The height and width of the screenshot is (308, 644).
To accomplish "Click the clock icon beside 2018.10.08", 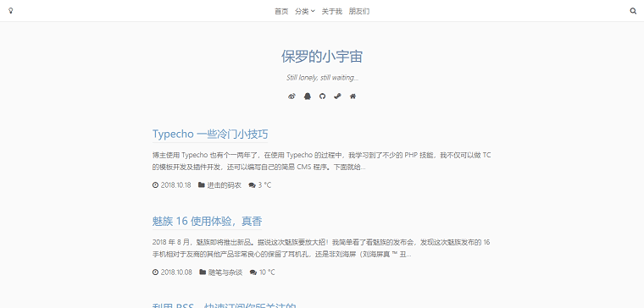I will pos(155,272).
